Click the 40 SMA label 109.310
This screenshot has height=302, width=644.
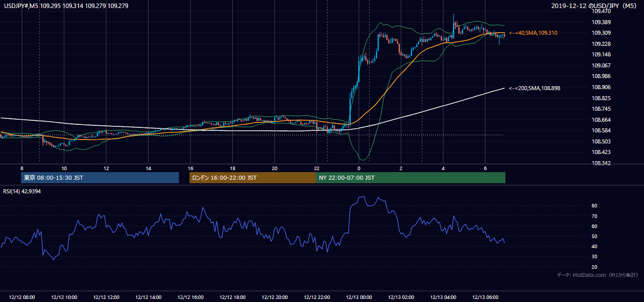(533, 33)
